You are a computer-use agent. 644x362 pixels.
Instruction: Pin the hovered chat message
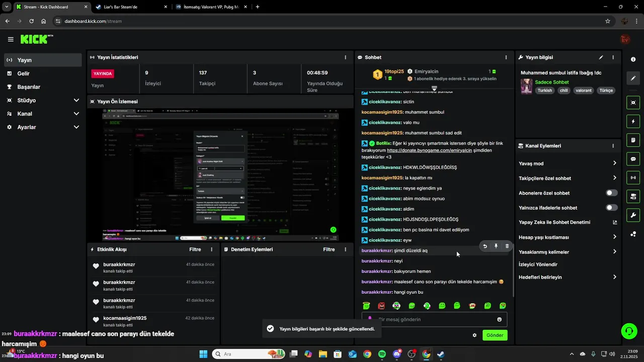496,246
